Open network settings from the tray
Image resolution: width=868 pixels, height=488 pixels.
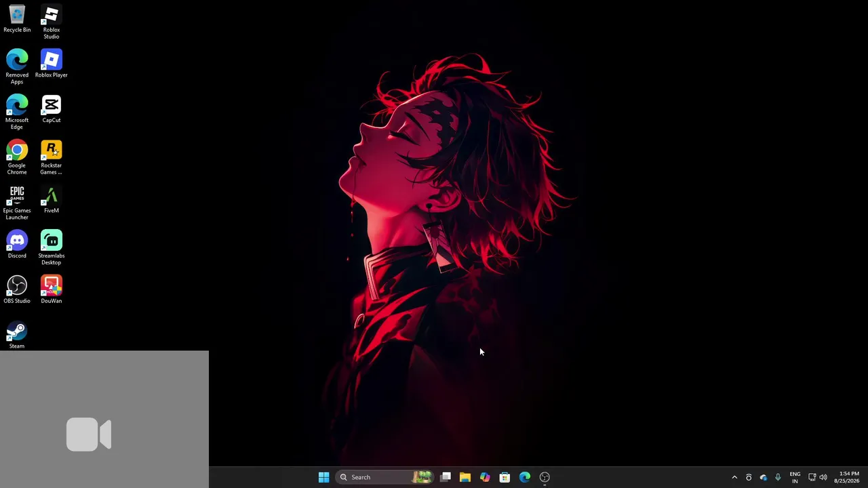point(812,477)
